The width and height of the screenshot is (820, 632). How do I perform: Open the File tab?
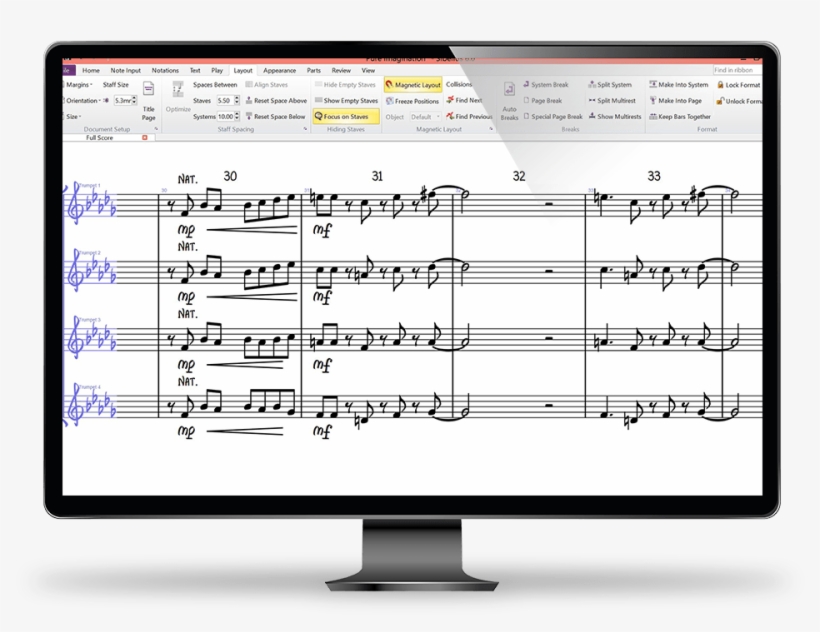coord(69,70)
